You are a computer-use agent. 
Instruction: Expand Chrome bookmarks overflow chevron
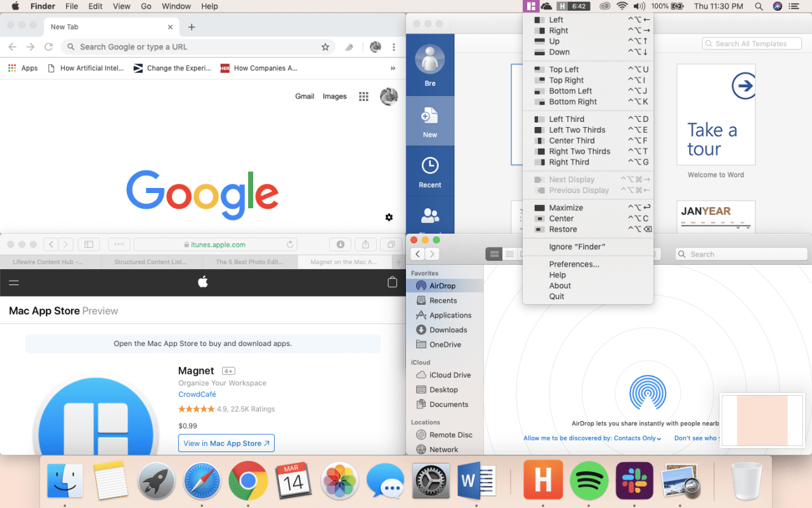coord(393,69)
